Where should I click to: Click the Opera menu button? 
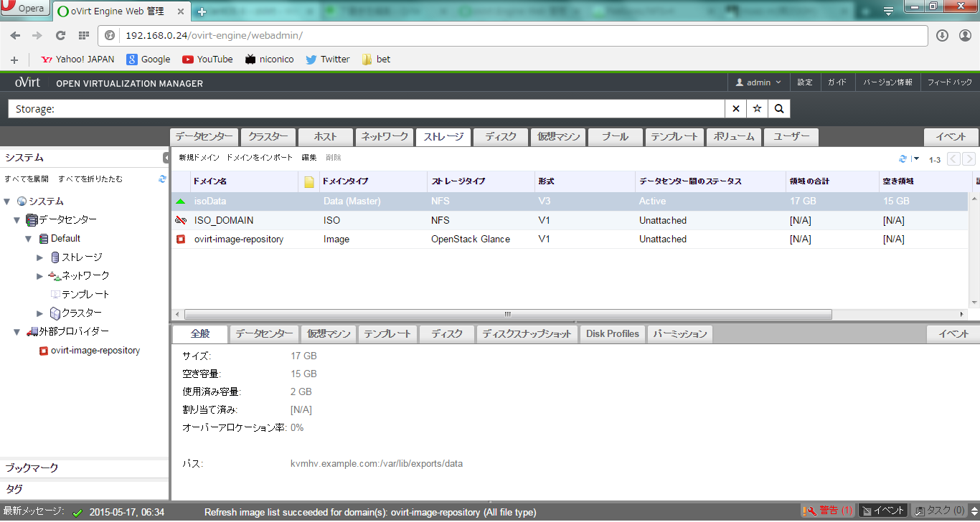point(24,9)
